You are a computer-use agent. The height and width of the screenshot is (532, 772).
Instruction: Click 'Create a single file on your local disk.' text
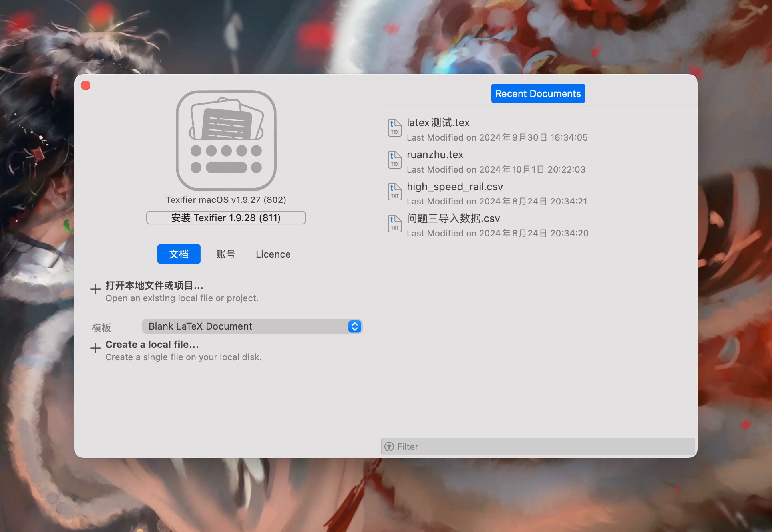pyautogui.click(x=183, y=357)
